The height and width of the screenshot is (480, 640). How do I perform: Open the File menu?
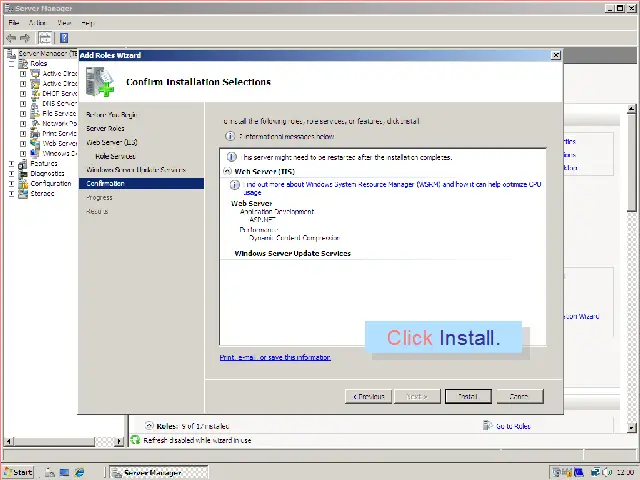[x=14, y=22]
